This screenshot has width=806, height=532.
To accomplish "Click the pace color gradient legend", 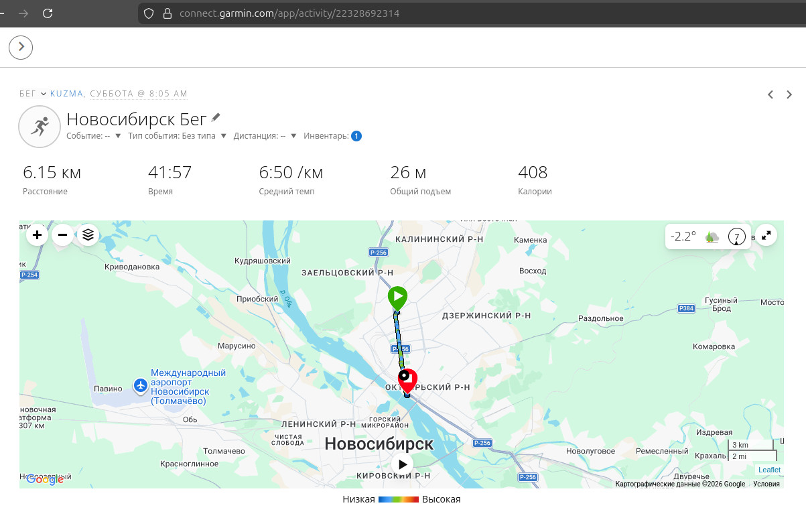I will tap(399, 500).
